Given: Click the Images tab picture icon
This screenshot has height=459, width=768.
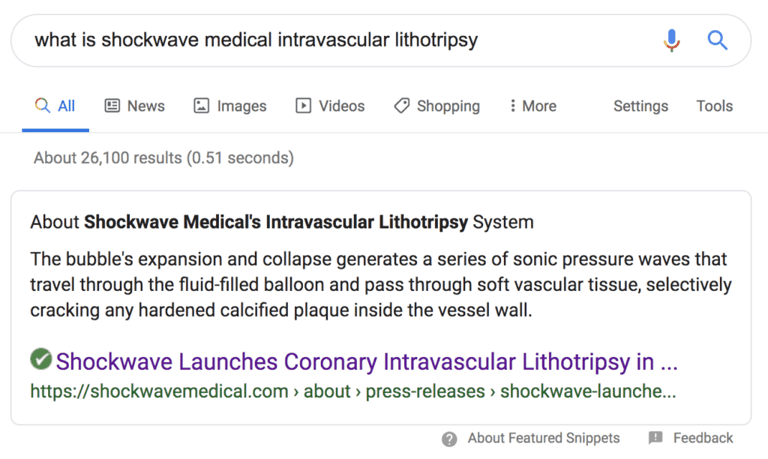Looking at the screenshot, I should click(x=201, y=105).
